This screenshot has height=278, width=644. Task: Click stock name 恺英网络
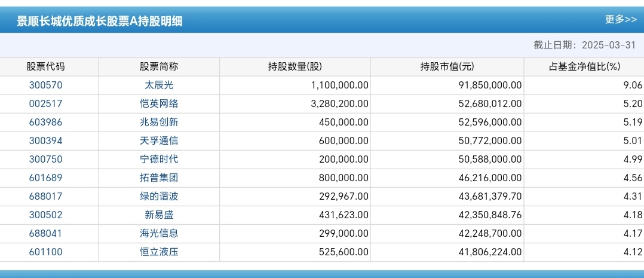(159, 104)
